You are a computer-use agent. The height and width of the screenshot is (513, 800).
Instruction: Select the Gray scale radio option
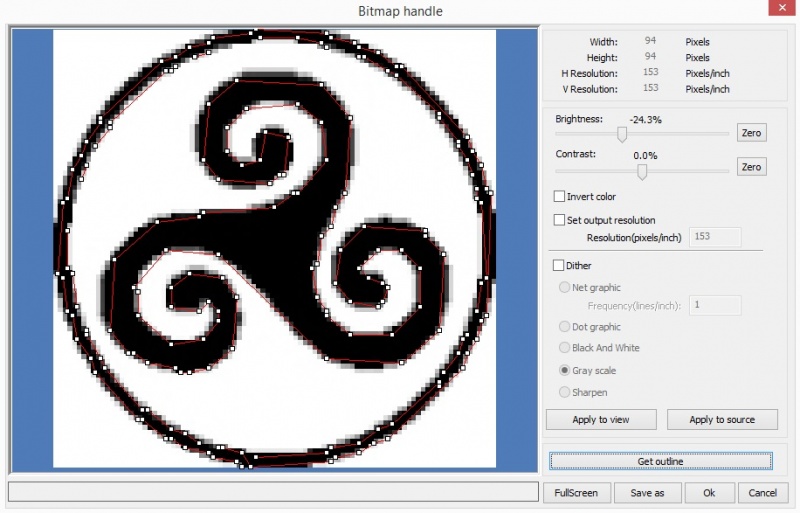[564, 370]
